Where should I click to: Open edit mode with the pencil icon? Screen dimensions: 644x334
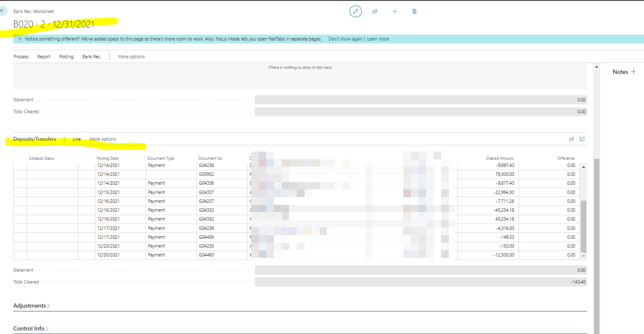pos(355,11)
